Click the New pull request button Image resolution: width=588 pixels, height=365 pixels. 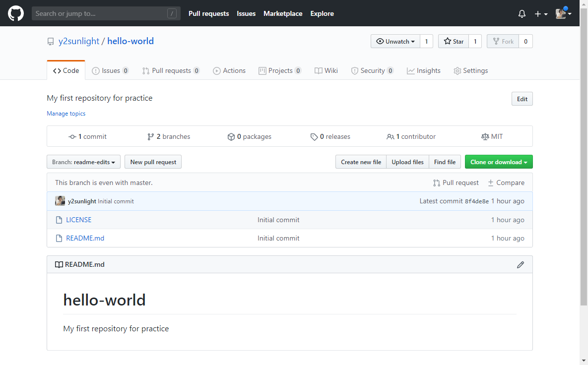pyautogui.click(x=153, y=162)
